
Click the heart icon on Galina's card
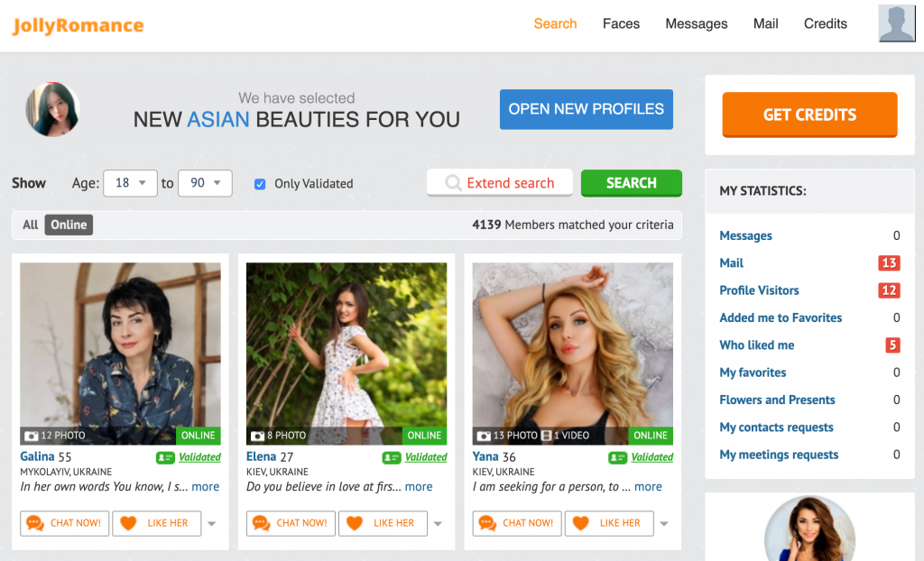[128, 523]
